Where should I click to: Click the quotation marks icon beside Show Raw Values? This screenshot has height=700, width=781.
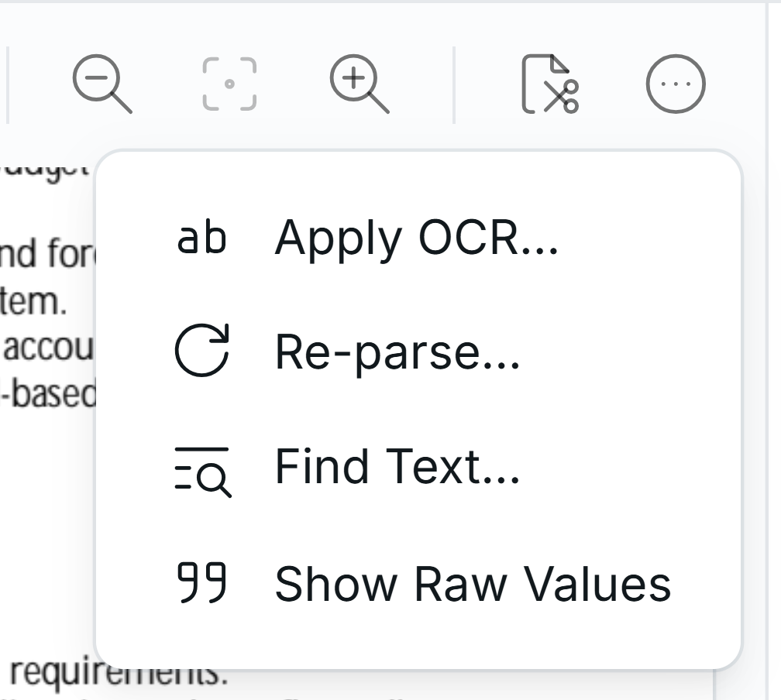click(x=203, y=583)
